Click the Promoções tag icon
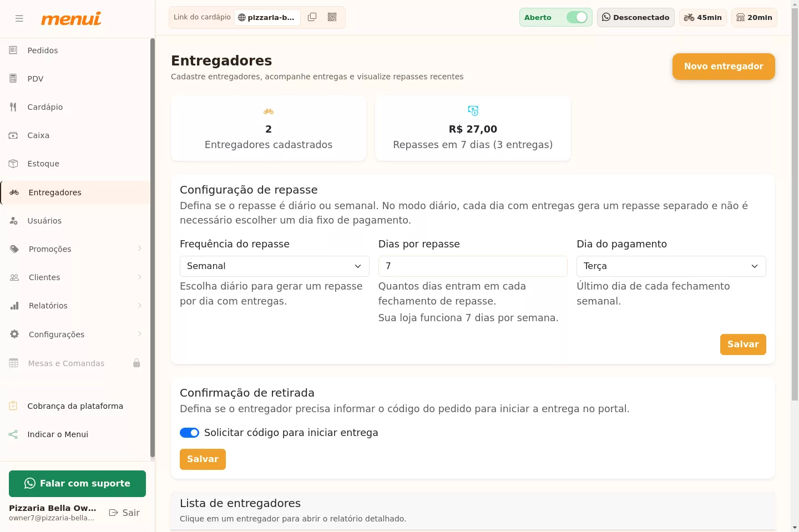Image resolution: width=799 pixels, height=532 pixels. (x=14, y=249)
